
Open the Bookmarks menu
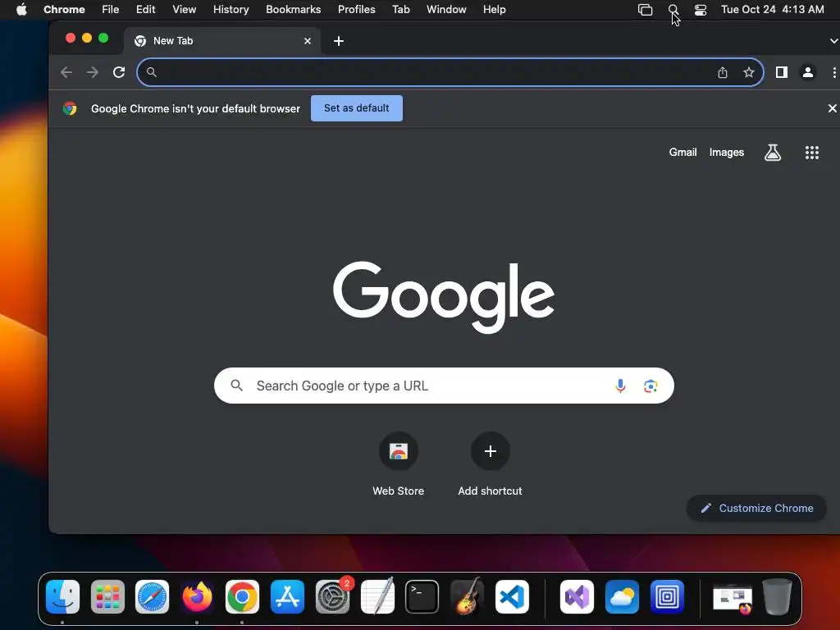click(x=293, y=10)
